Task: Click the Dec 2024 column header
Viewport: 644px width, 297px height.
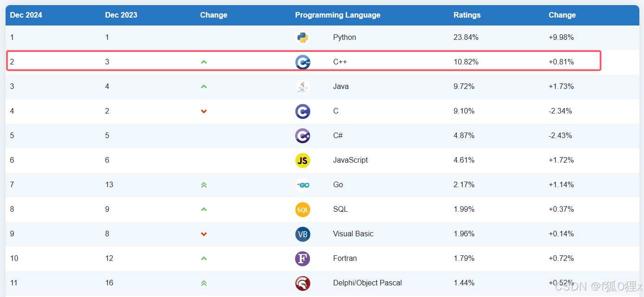Action: tap(26, 15)
